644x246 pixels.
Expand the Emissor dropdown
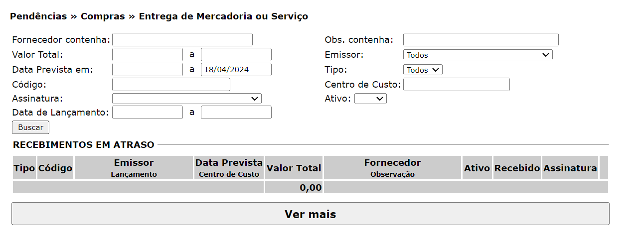tap(478, 55)
